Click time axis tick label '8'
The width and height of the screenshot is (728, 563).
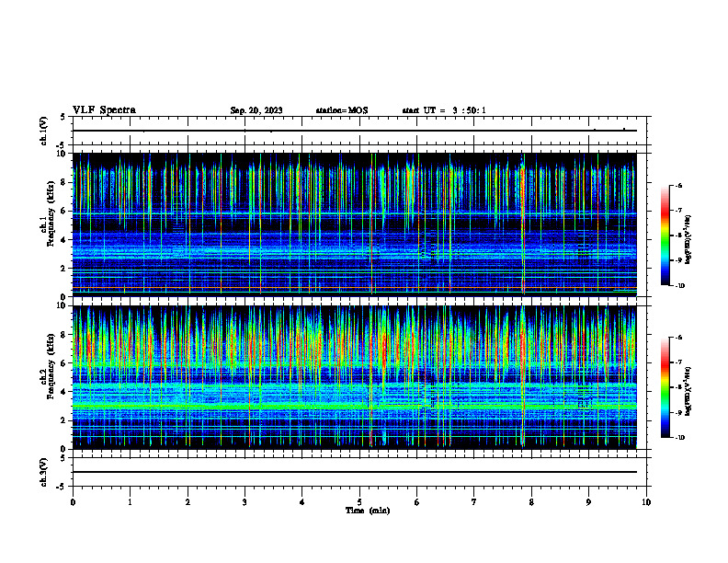pyautogui.click(x=531, y=502)
